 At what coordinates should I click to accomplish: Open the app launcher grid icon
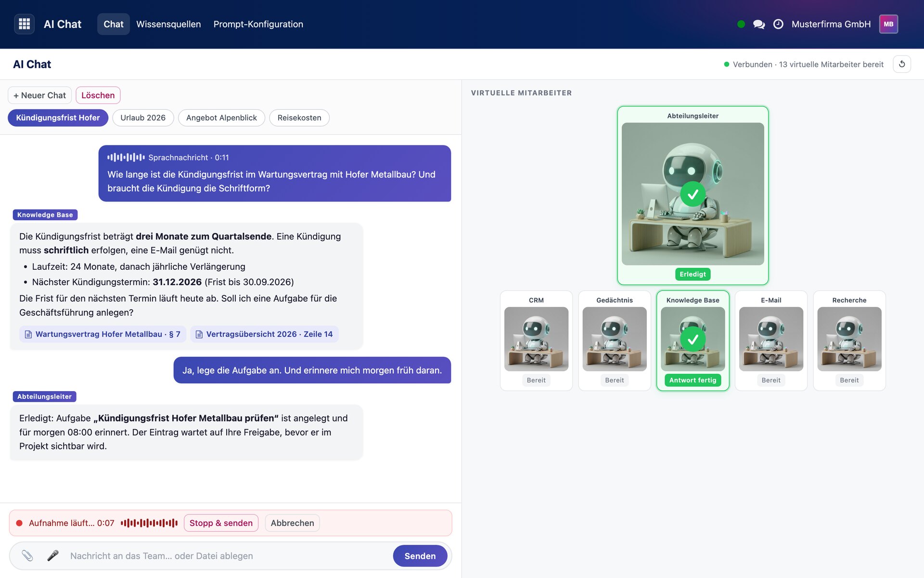point(24,24)
